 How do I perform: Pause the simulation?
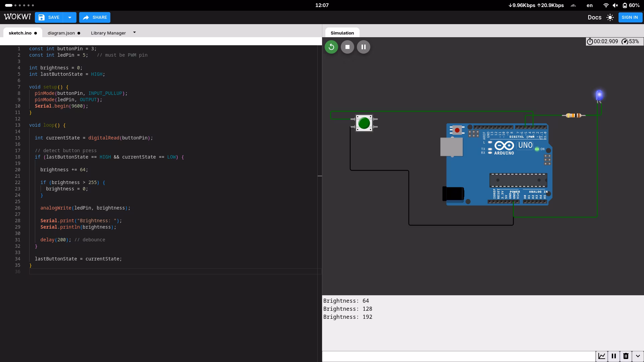click(x=364, y=47)
